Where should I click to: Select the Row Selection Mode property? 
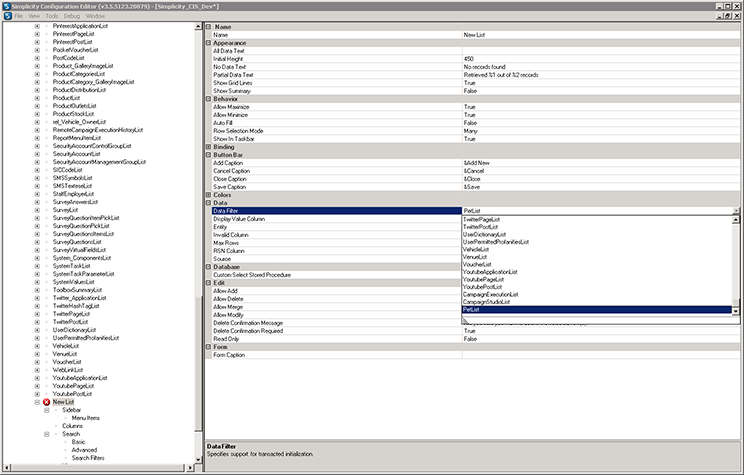pos(474,131)
